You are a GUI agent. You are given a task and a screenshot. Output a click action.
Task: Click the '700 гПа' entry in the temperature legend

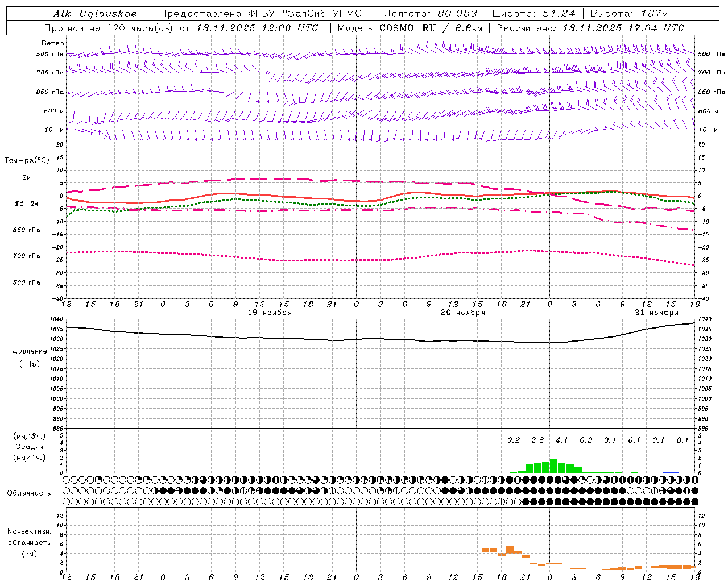pyautogui.click(x=26, y=256)
